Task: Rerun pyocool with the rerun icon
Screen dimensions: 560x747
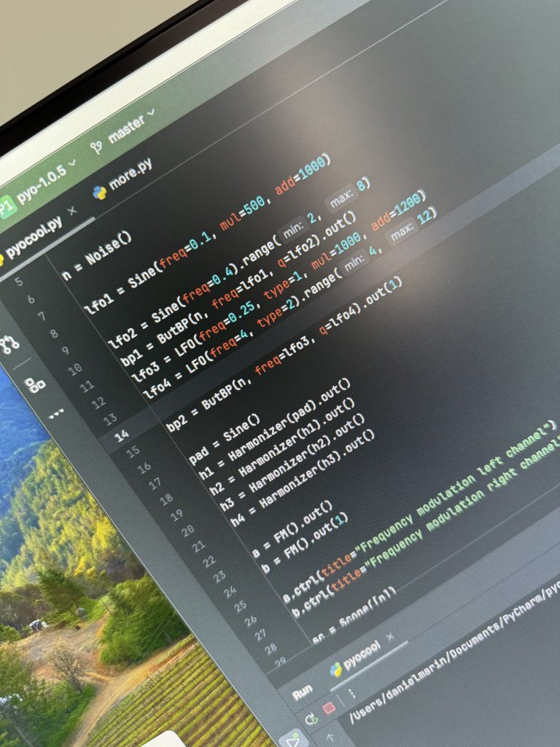Action: 311,719
